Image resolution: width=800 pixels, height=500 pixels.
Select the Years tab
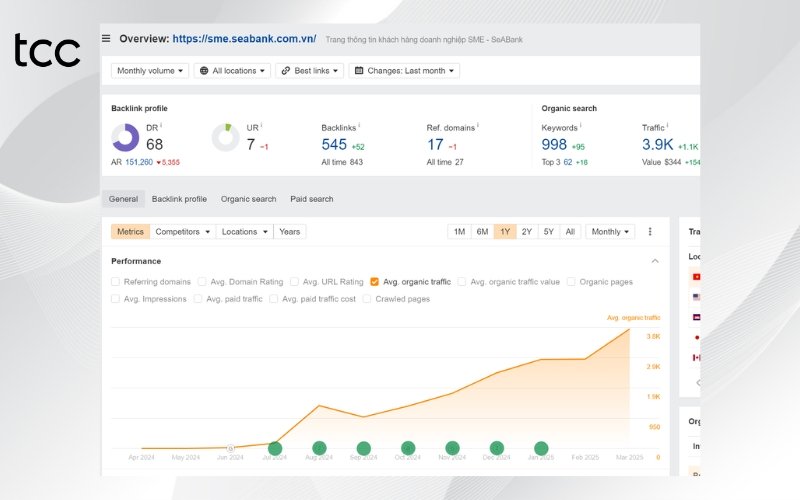click(290, 232)
